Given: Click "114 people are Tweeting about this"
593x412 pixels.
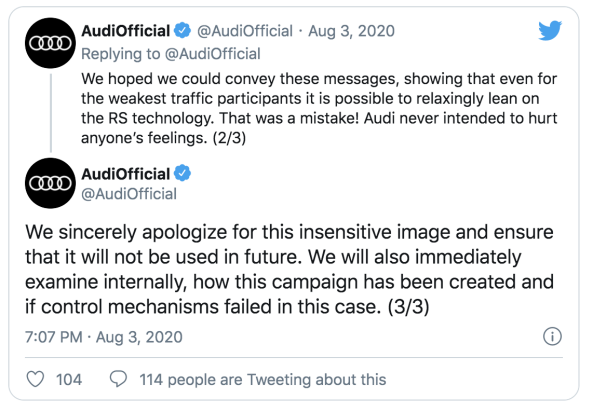Looking at the screenshot, I should tap(263, 379).
